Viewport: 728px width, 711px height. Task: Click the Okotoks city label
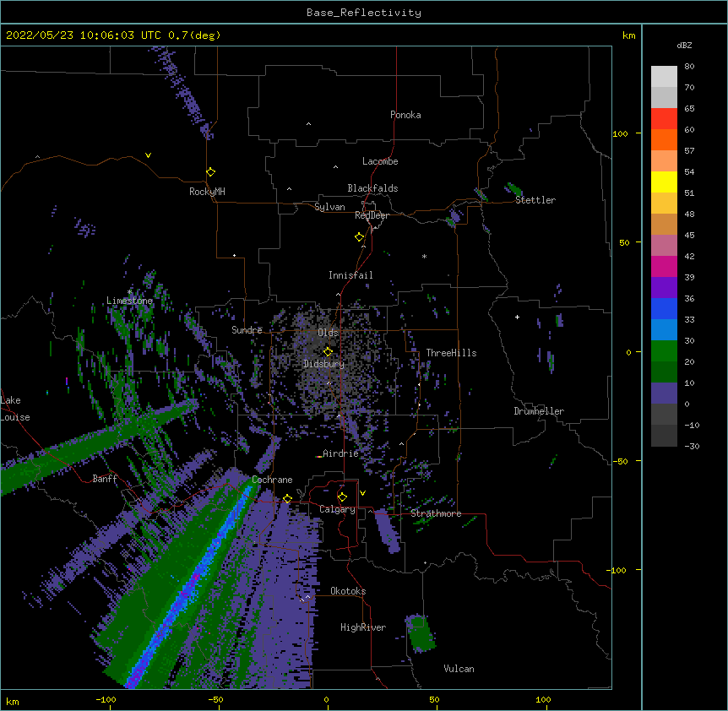tap(348, 591)
